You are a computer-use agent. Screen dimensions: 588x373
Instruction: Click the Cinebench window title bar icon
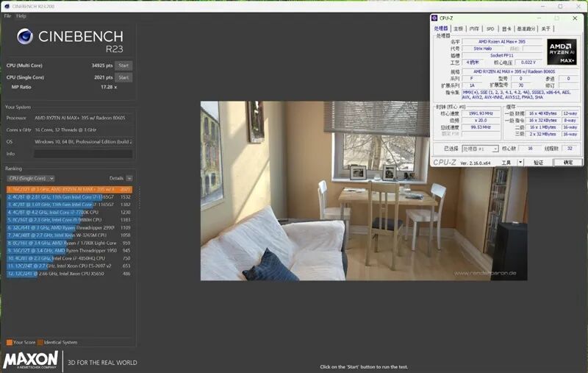pyautogui.click(x=7, y=7)
